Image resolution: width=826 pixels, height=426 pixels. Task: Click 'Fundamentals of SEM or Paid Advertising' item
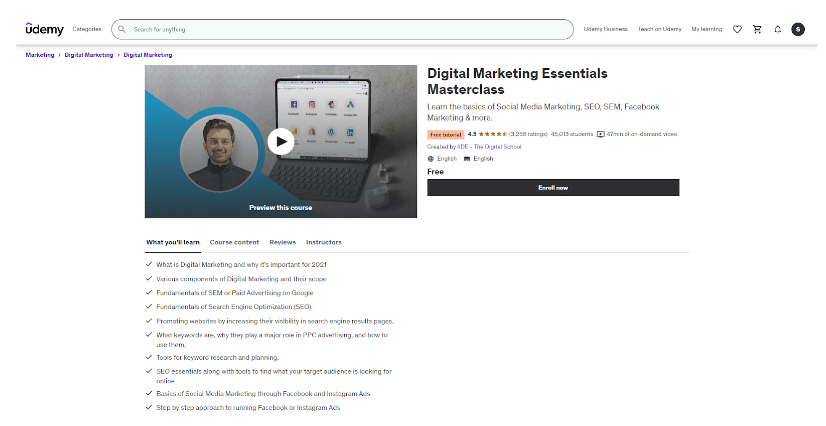(x=234, y=293)
